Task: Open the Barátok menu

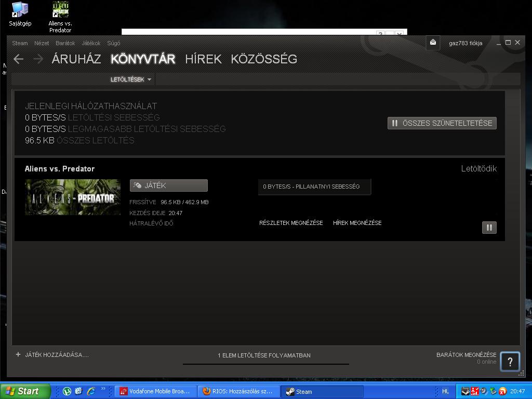Action: [65, 43]
